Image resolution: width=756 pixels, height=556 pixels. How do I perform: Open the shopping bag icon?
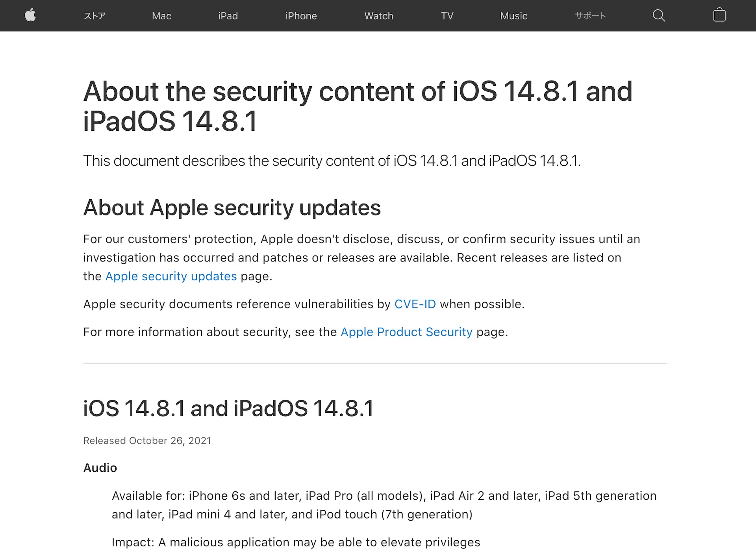(x=719, y=15)
